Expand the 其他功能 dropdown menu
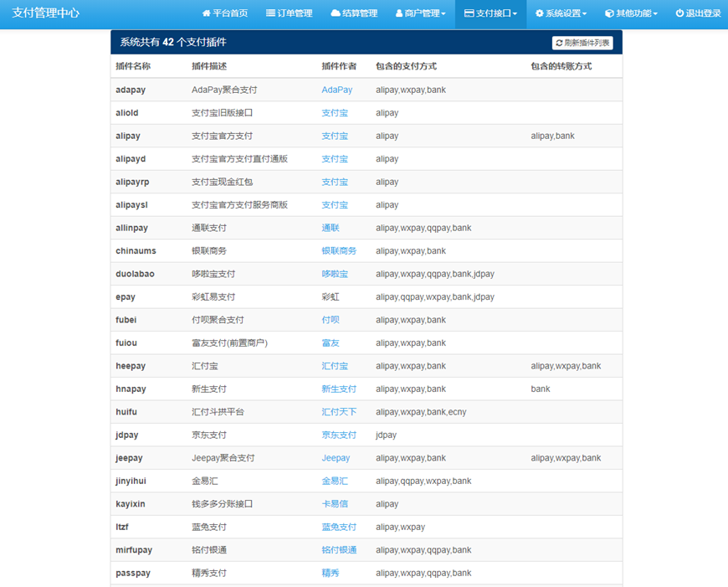 pos(631,13)
